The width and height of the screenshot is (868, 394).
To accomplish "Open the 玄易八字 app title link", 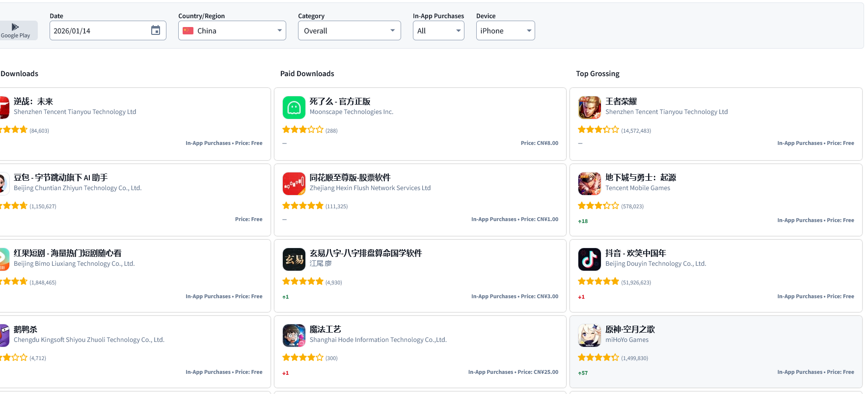I will coord(366,253).
